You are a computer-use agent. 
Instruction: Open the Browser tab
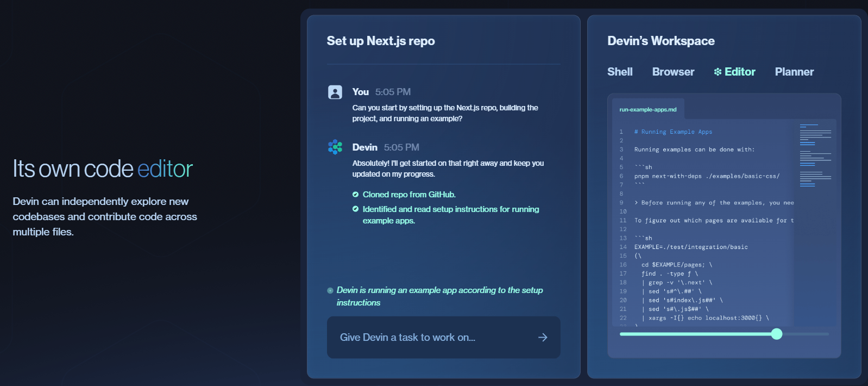coord(673,72)
